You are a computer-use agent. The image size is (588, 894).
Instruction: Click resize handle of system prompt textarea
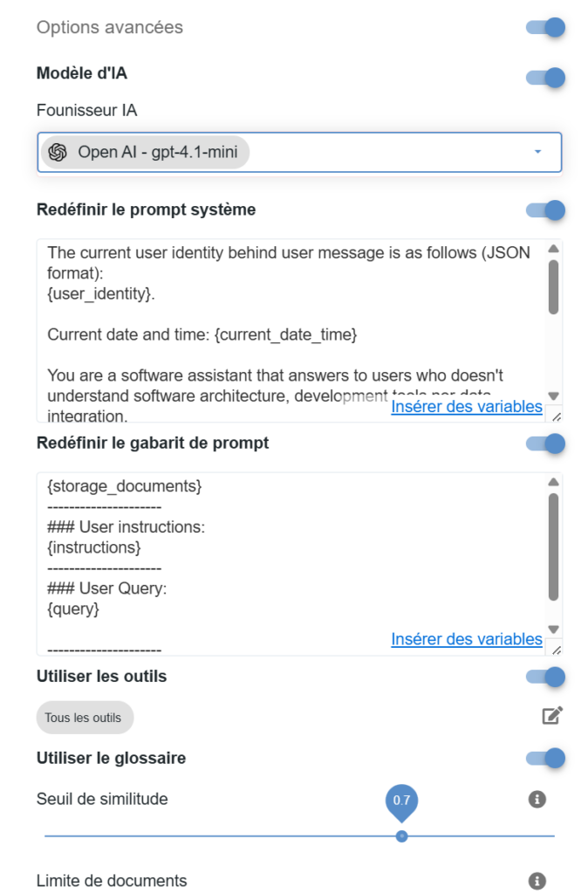tap(557, 416)
